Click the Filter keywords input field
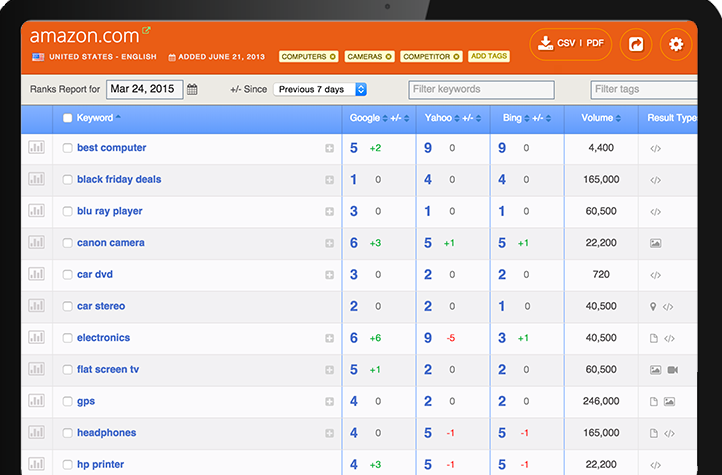Screen dimensions: 722x475 [x=481, y=90]
